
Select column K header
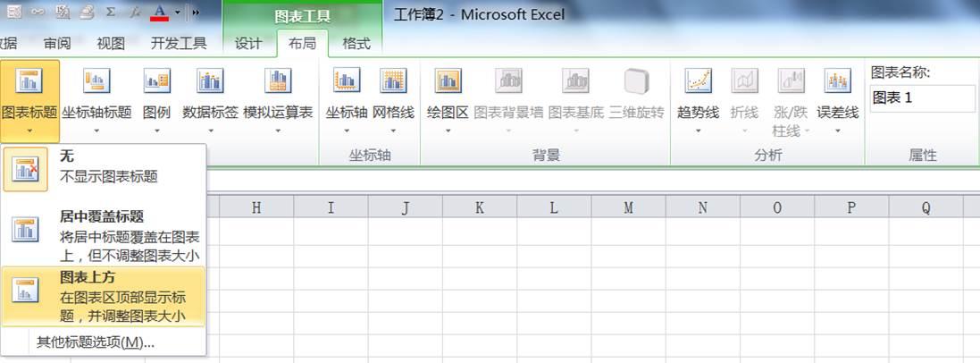[480, 207]
